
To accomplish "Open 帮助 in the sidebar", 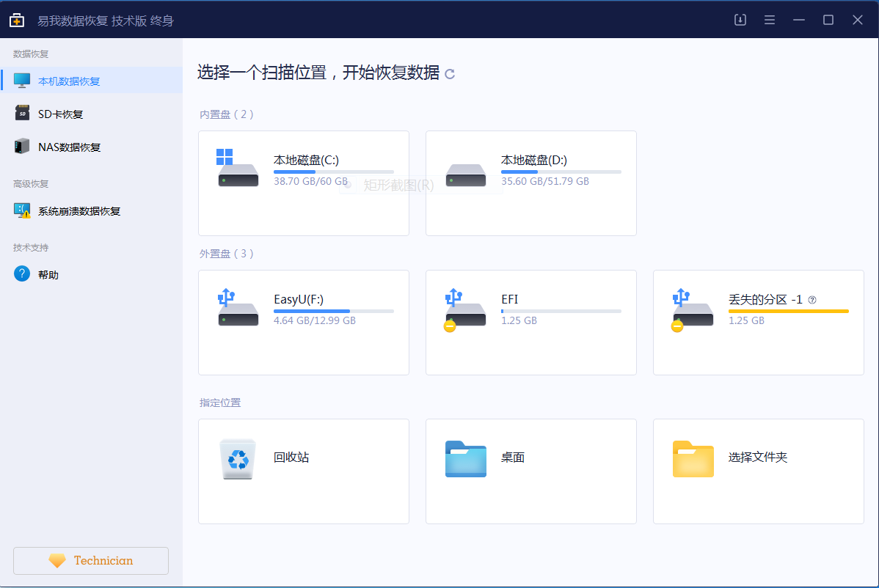I will [92, 274].
